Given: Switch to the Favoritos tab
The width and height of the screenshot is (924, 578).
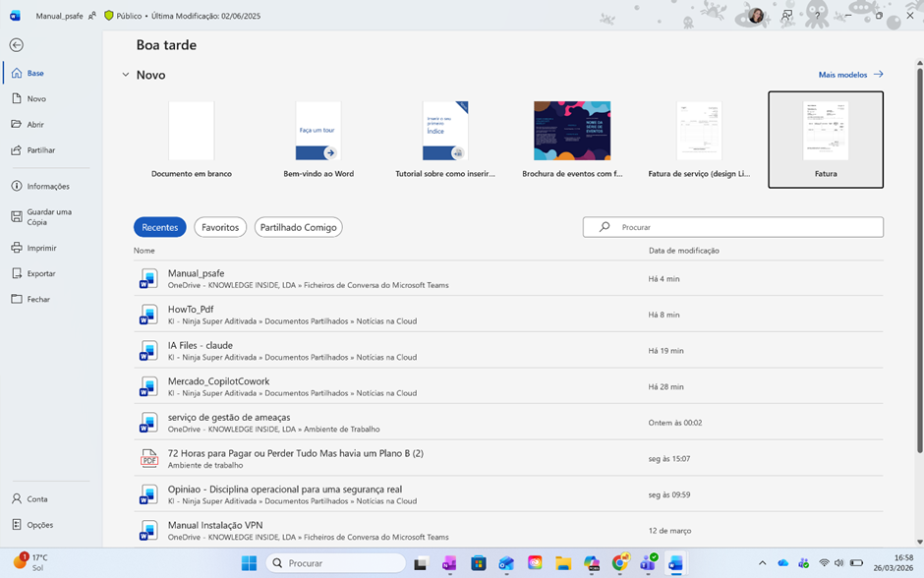Looking at the screenshot, I should click(220, 227).
